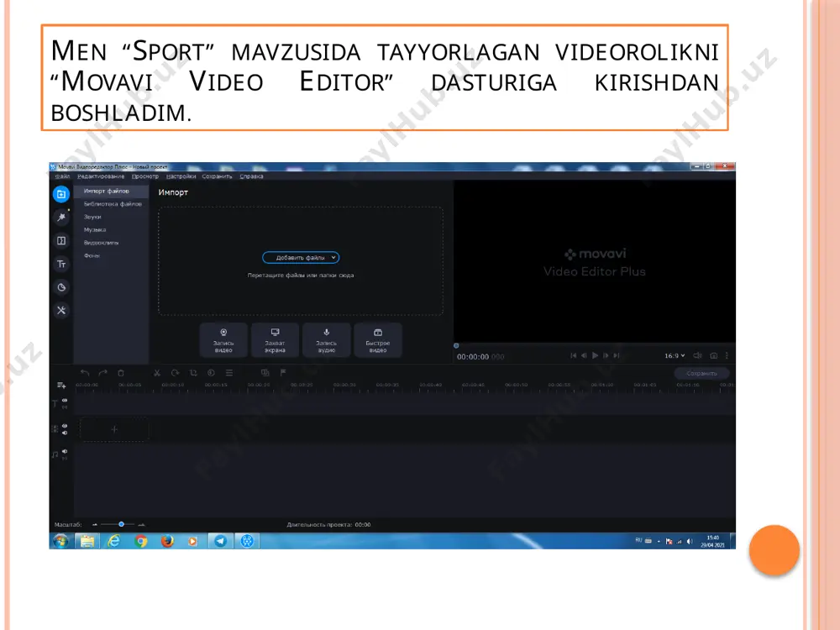This screenshot has height=630, width=840.
Task: Expand the Добавить файлы dropdown arrow
Action: (x=333, y=258)
